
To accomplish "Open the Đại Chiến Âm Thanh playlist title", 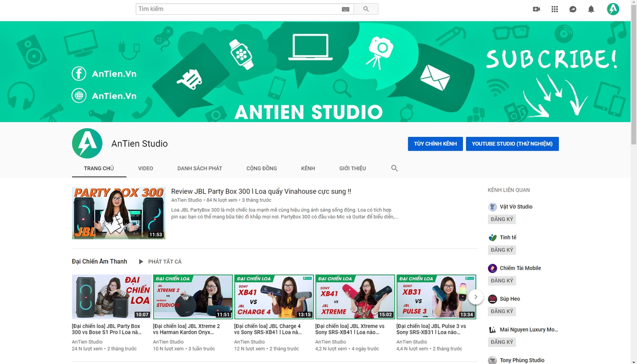I will (x=99, y=262).
